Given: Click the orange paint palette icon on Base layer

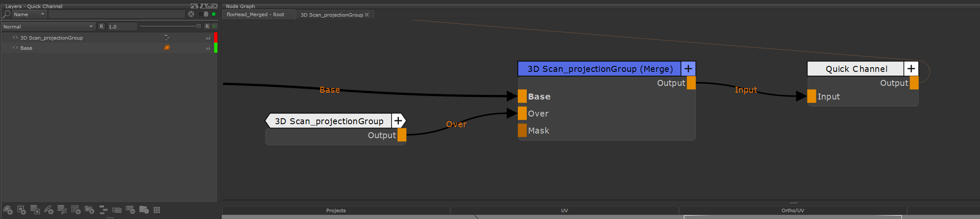Looking at the screenshot, I should point(167,48).
